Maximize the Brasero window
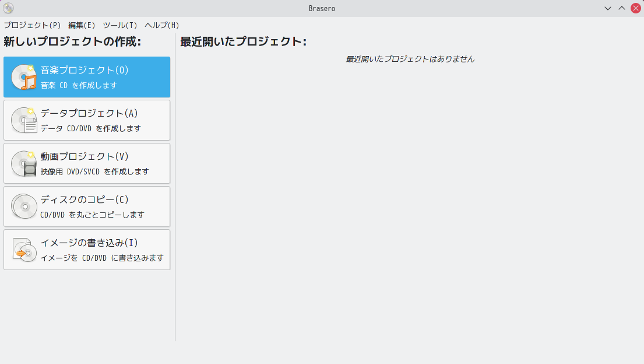This screenshot has height=364, width=644. [x=622, y=8]
